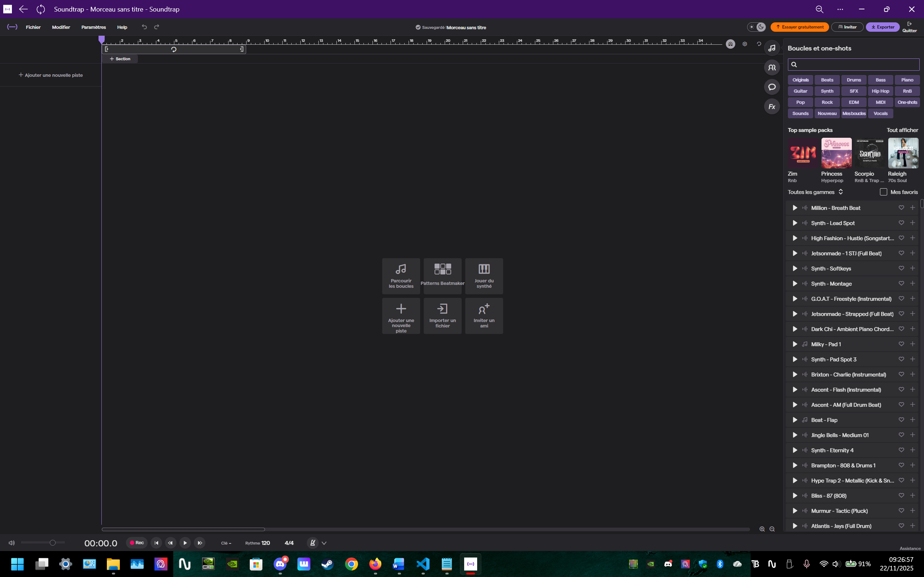Open the collaborators panel icon
Screen dimensions: 924x577
click(772, 67)
